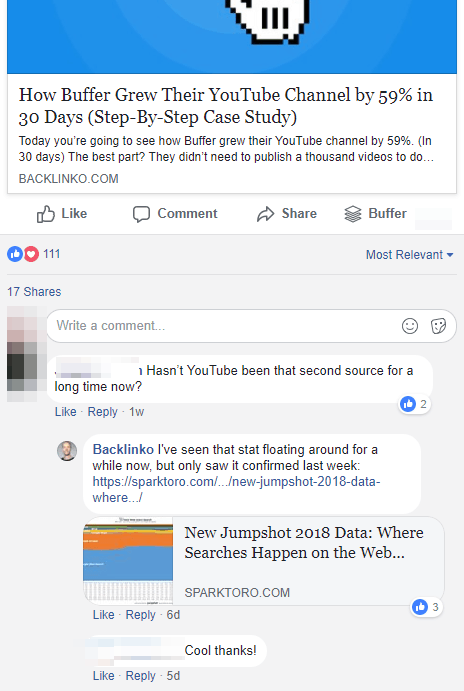
Task: Open the Backlinko commenter name link
Action: (123, 450)
